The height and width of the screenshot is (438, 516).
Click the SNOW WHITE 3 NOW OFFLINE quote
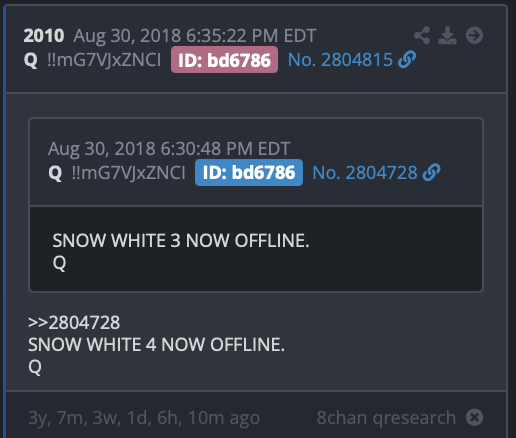(x=181, y=241)
